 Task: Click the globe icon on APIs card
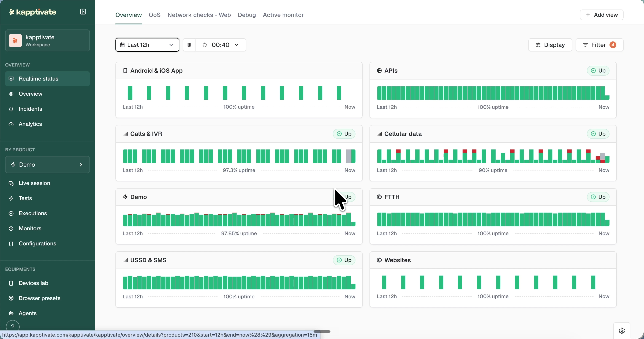[x=379, y=71]
